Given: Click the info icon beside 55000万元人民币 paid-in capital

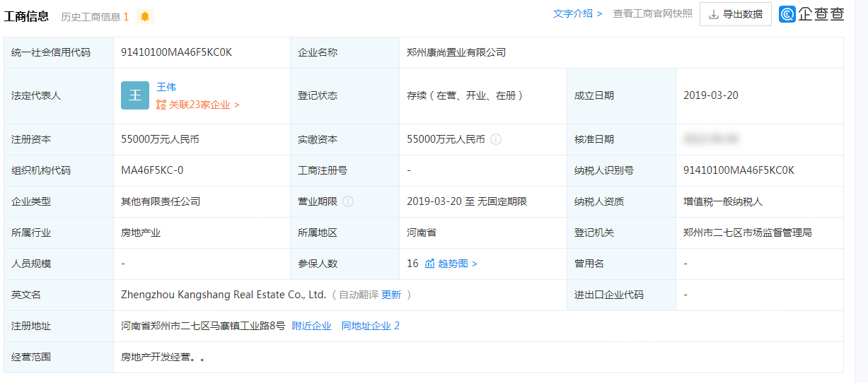Looking at the screenshot, I should (x=496, y=139).
